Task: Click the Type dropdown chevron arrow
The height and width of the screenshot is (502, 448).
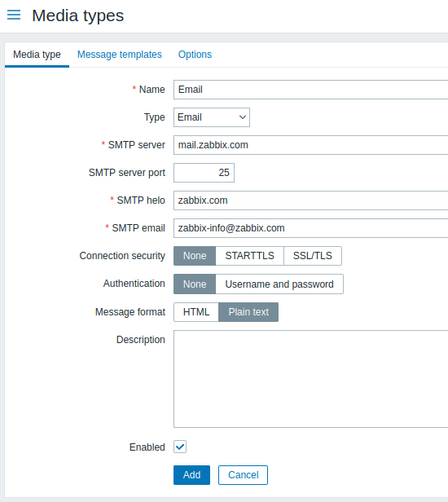Action: [x=243, y=117]
